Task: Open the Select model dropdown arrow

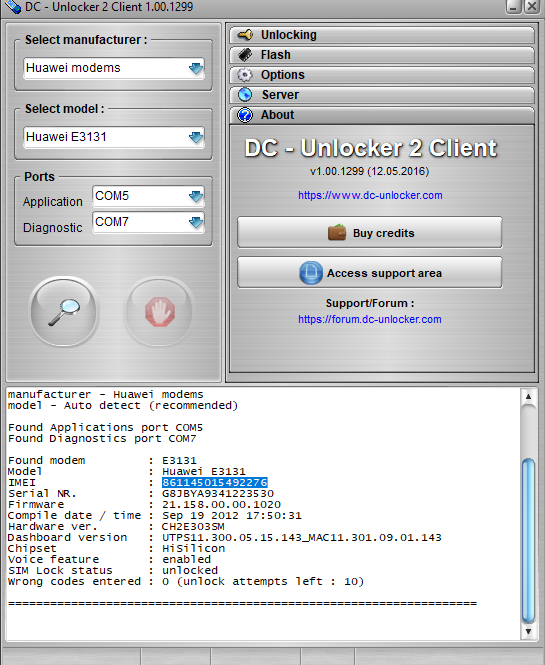Action: coord(196,137)
